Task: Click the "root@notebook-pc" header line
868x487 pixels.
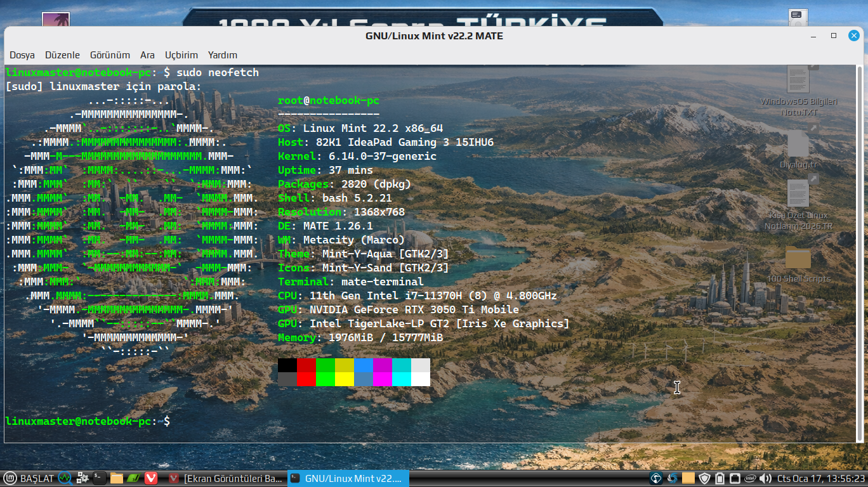Action: [329, 100]
